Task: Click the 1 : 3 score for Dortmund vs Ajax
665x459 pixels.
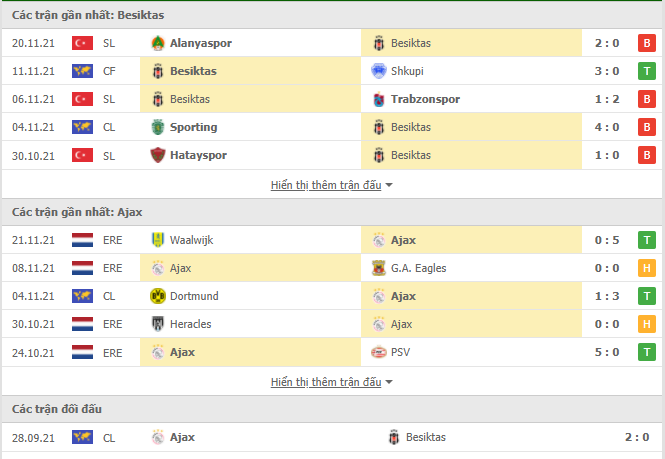Action: pyautogui.click(x=607, y=296)
